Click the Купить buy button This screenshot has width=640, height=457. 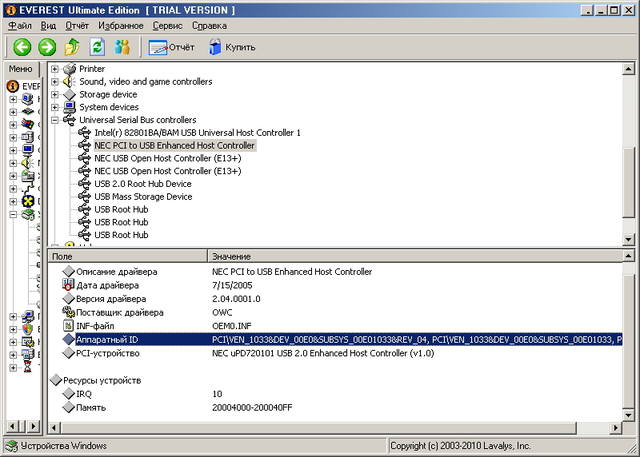pyautogui.click(x=232, y=47)
